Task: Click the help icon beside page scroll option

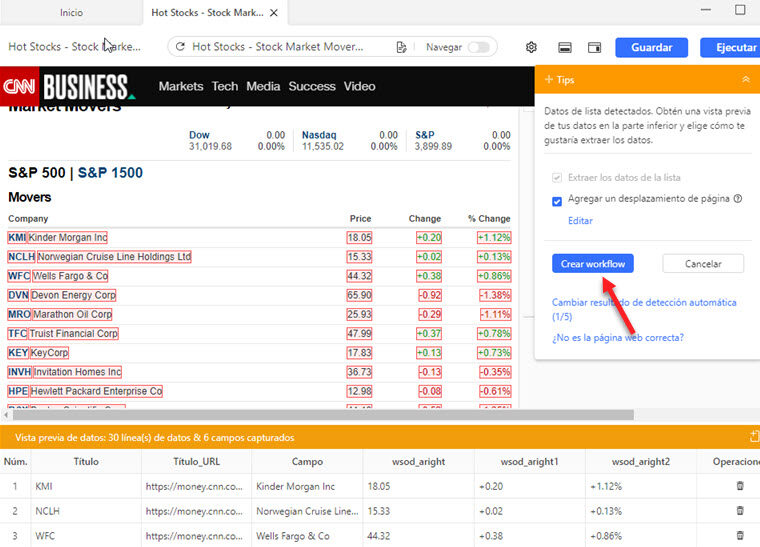Action: (738, 199)
